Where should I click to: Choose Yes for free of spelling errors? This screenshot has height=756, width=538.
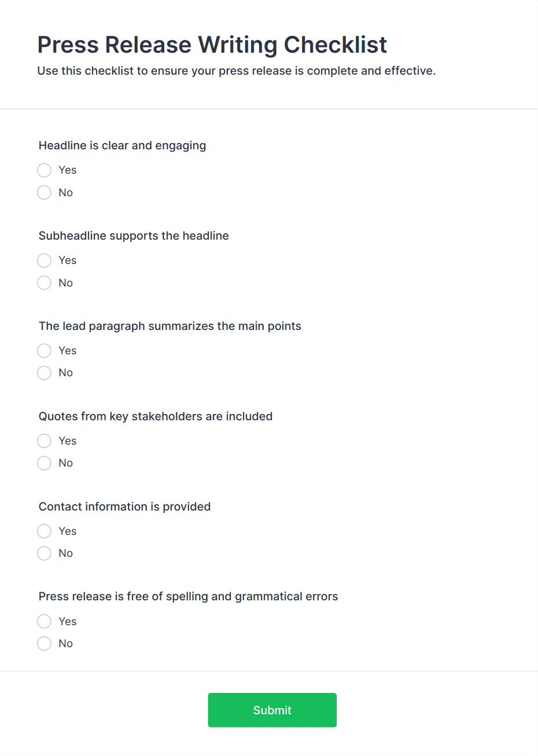click(45, 622)
